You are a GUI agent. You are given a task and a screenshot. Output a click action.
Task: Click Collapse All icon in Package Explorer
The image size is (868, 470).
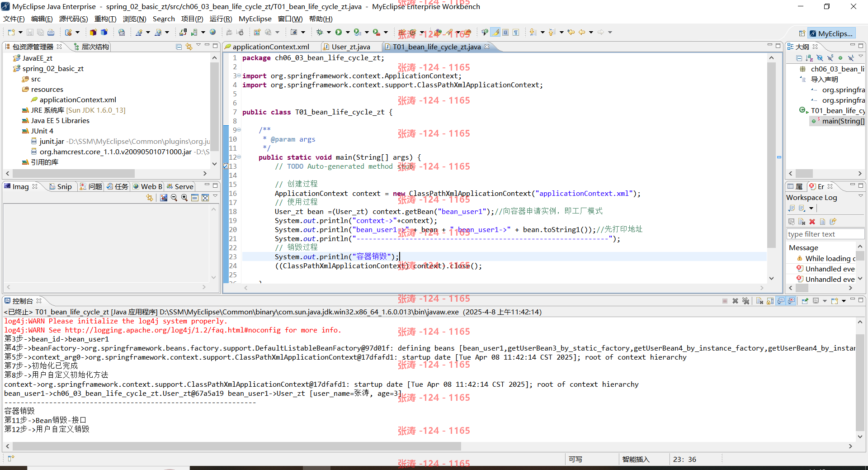[179, 47]
